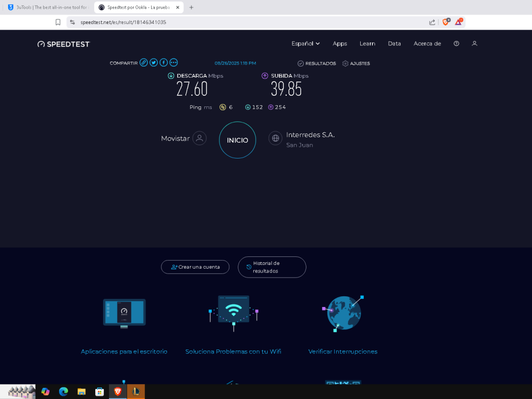
Task: Click the San Juan server location
Action: (299, 145)
